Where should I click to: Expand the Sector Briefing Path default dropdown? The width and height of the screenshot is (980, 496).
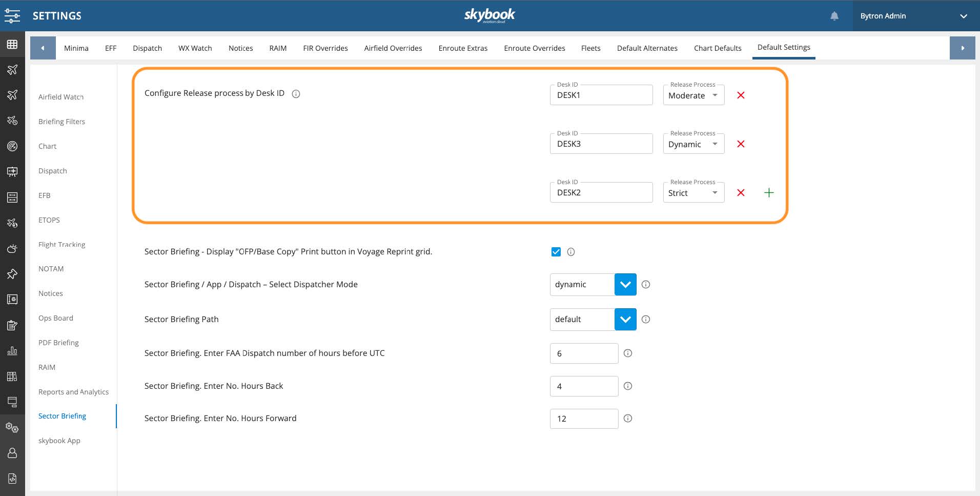pos(625,320)
